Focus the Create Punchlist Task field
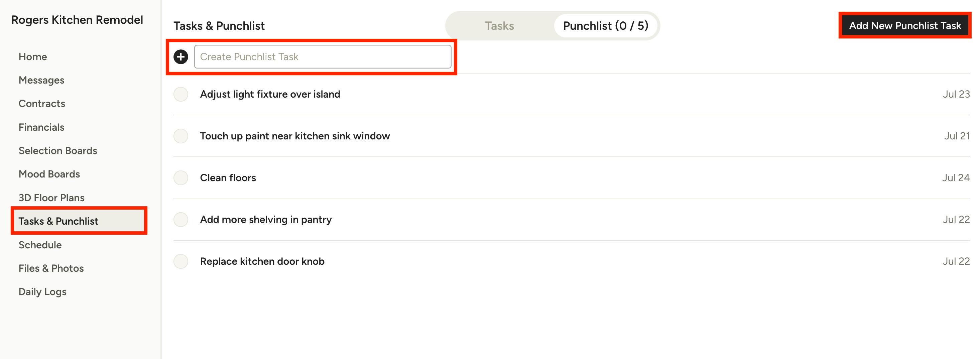This screenshot has width=980, height=359. tap(322, 57)
